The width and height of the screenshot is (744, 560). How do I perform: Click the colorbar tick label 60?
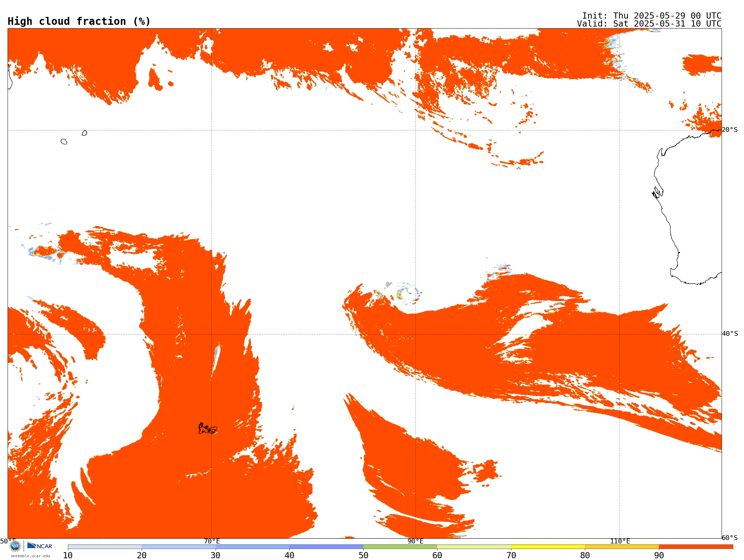pyautogui.click(x=437, y=556)
